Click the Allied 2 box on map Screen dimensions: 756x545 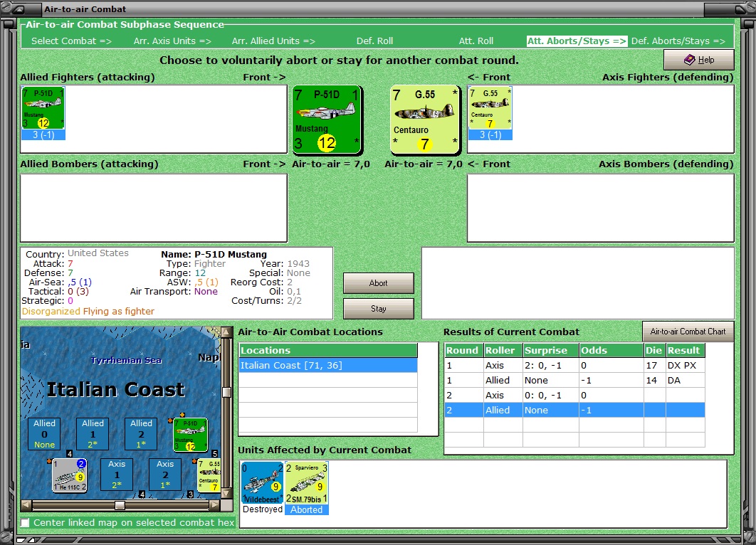click(141, 434)
